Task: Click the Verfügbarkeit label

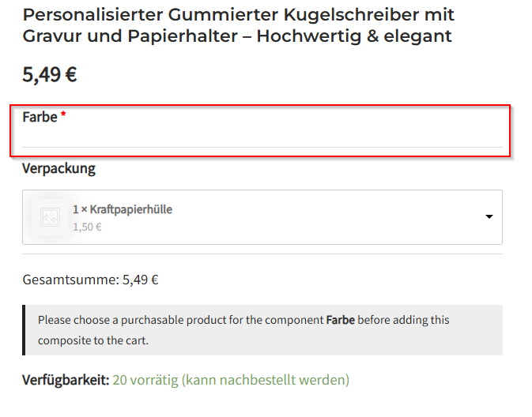Action: [66, 380]
